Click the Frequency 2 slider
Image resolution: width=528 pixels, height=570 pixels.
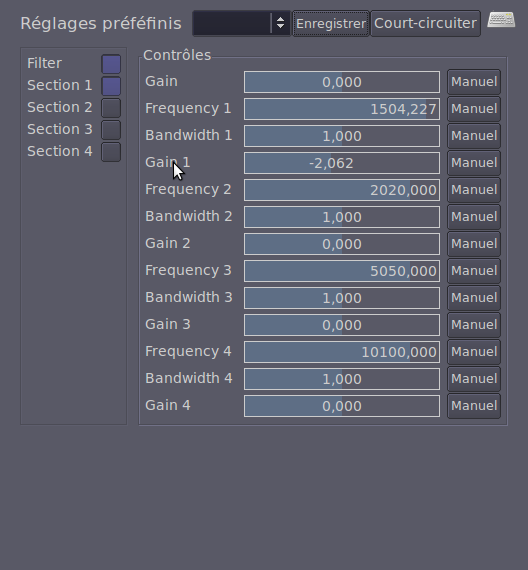[x=342, y=190]
